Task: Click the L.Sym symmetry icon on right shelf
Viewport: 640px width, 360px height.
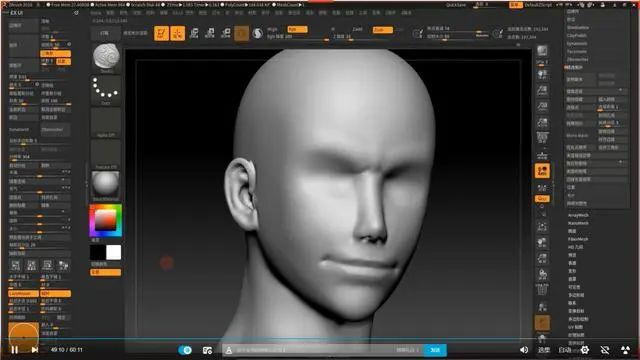Action: [542, 188]
